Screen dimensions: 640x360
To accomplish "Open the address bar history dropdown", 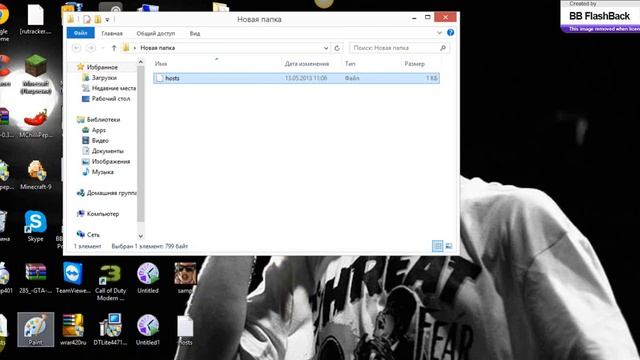I will 326,48.
